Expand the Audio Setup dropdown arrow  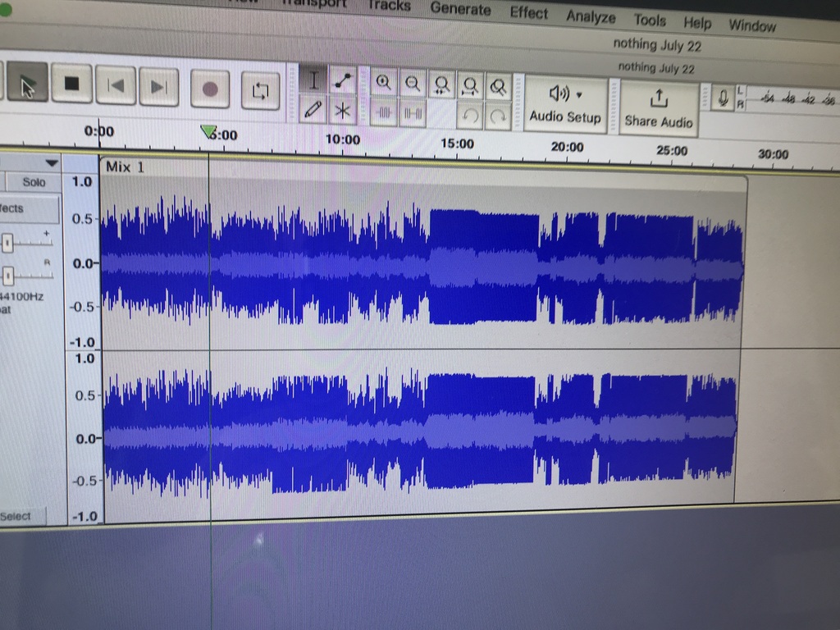[579, 95]
